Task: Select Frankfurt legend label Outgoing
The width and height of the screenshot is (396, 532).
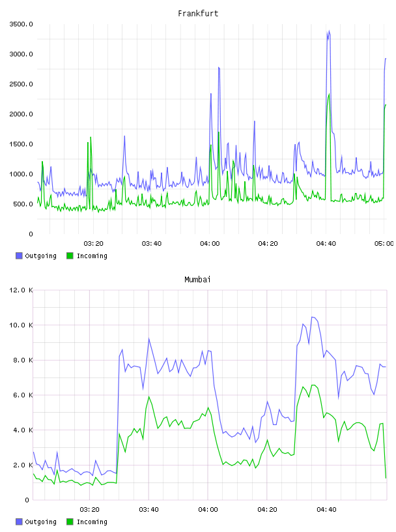Action: pyautogui.click(x=40, y=256)
